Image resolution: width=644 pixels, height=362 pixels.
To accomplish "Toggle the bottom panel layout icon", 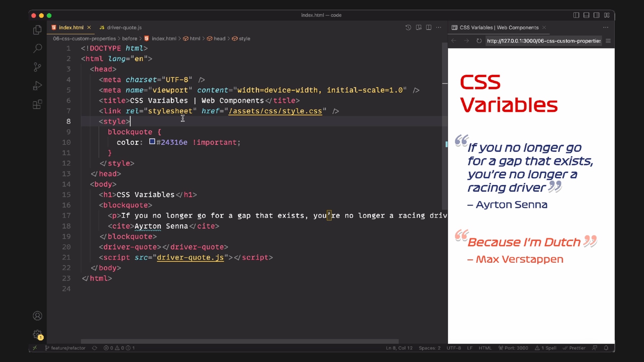I will click(586, 15).
